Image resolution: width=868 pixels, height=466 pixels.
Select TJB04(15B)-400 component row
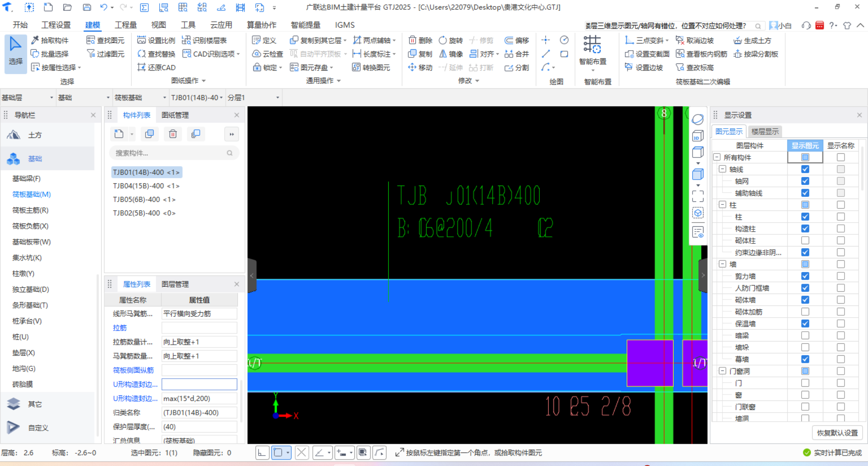pyautogui.click(x=146, y=186)
